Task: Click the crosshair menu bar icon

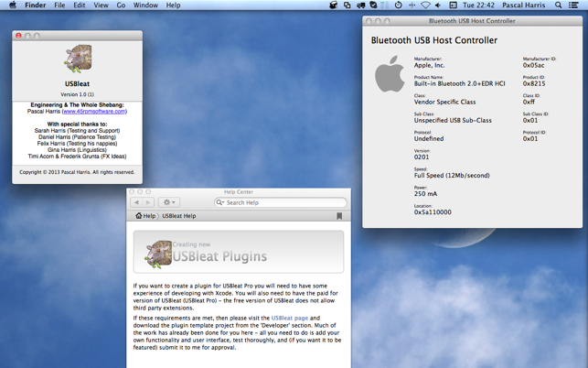Action: [x=412, y=5]
